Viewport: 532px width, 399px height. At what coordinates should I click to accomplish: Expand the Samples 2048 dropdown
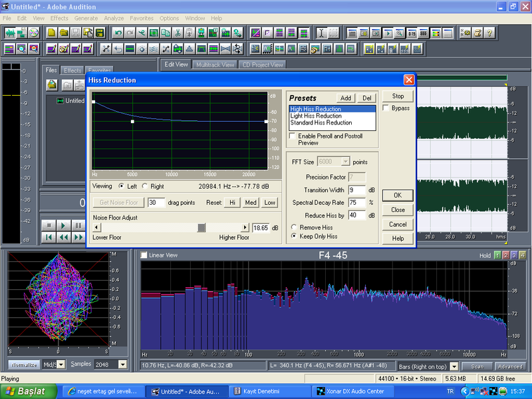point(122,364)
